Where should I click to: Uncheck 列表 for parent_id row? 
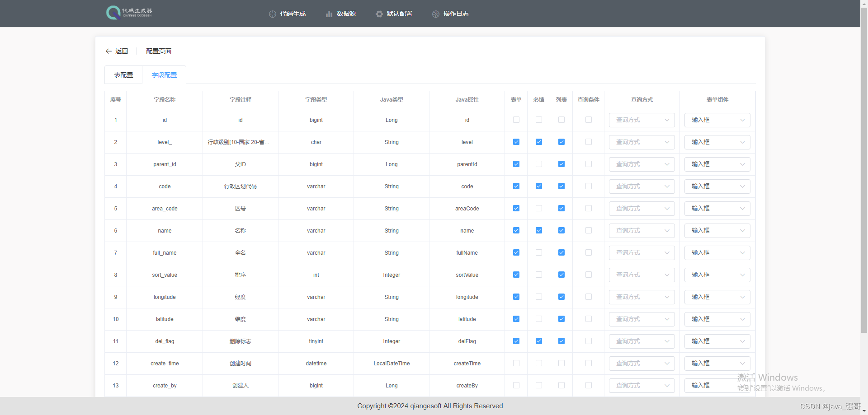coord(561,164)
